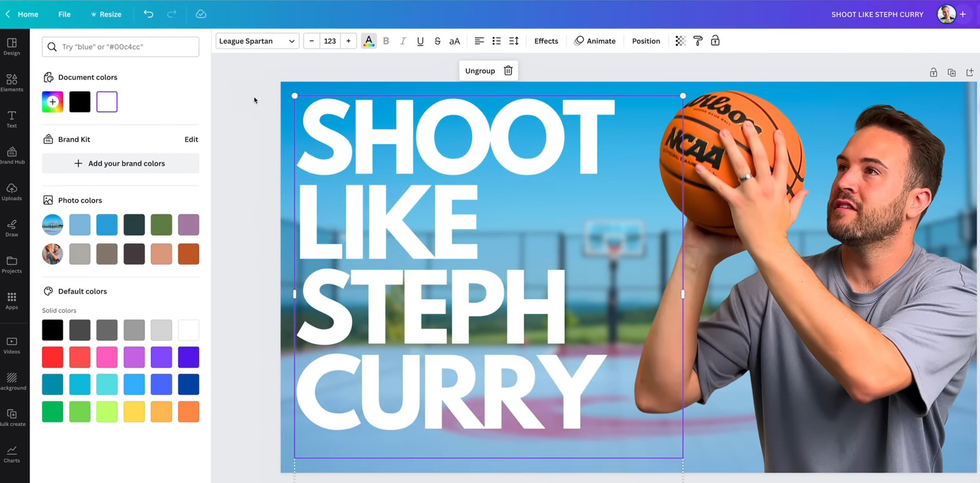
Task: Open the File menu
Action: (64, 14)
